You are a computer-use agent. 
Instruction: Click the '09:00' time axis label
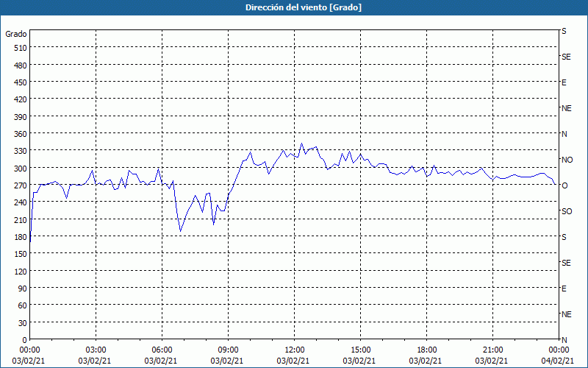point(228,350)
